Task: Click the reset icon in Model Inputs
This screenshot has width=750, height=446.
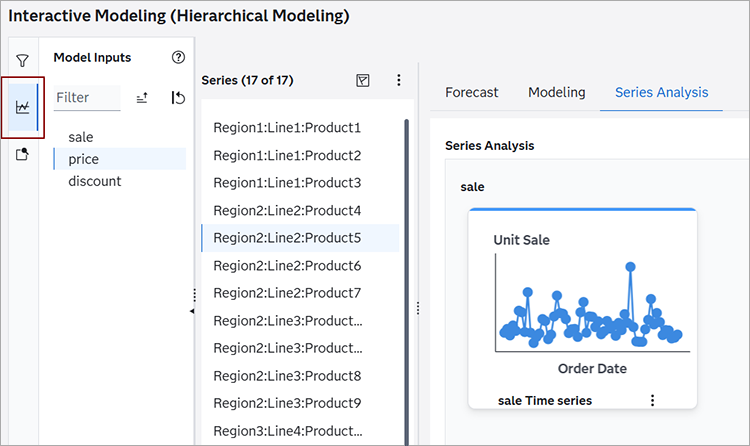Action: (x=178, y=98)
